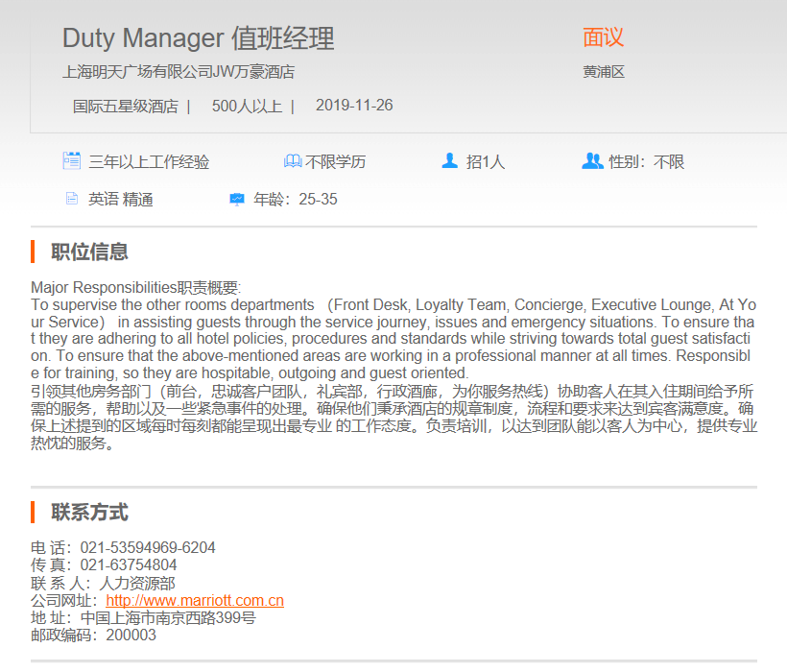This screenshot has height=672, width=787.
Task: Click the fax number 021-63754804
Action: [128, 565]
